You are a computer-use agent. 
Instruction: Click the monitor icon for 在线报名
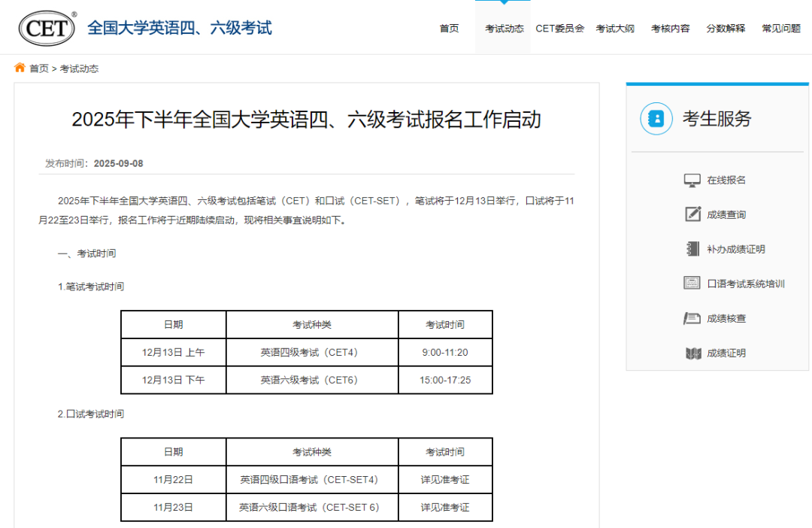pos(692,181)
